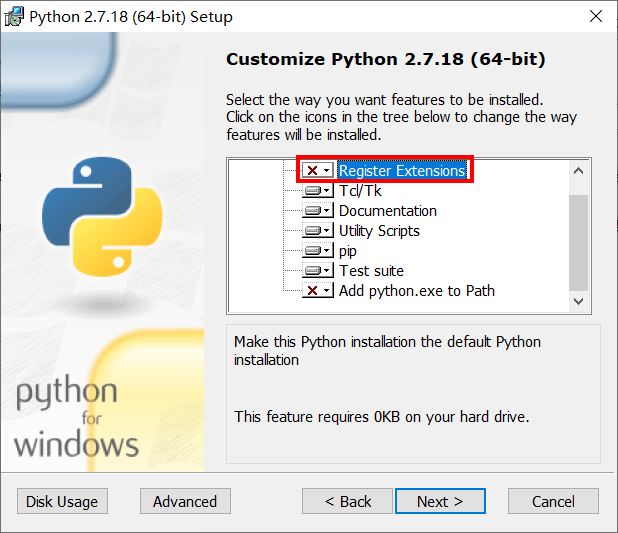Select the Utility Scripts tree row

tap(379, 231)
